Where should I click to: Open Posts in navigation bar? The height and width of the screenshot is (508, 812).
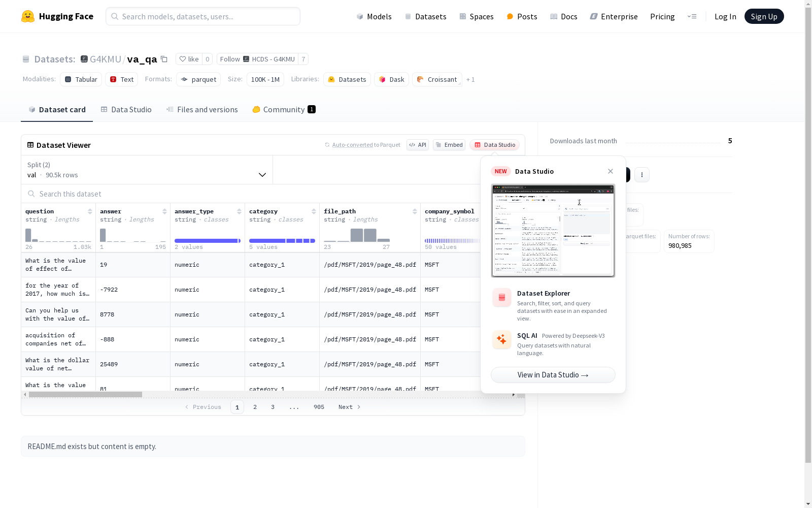point(522,16)
